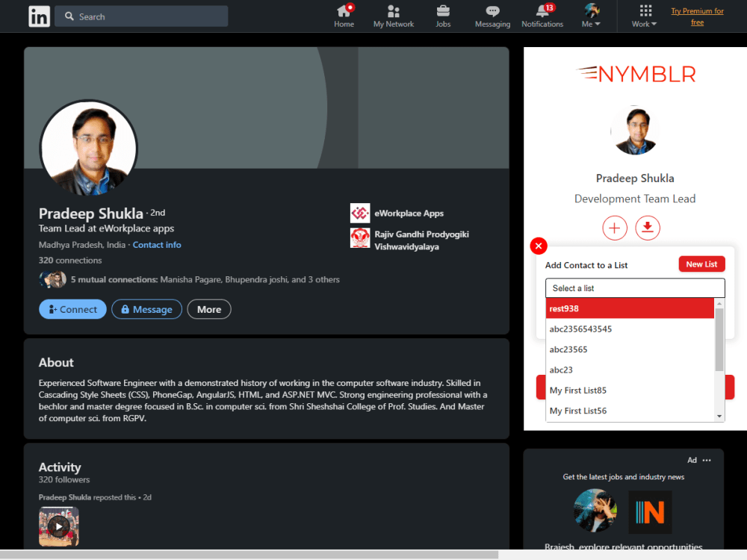Click the ad's IN company logo
The height and width of the screenshot is (560, 747).
pyautogui.click(x=650, y=512)
